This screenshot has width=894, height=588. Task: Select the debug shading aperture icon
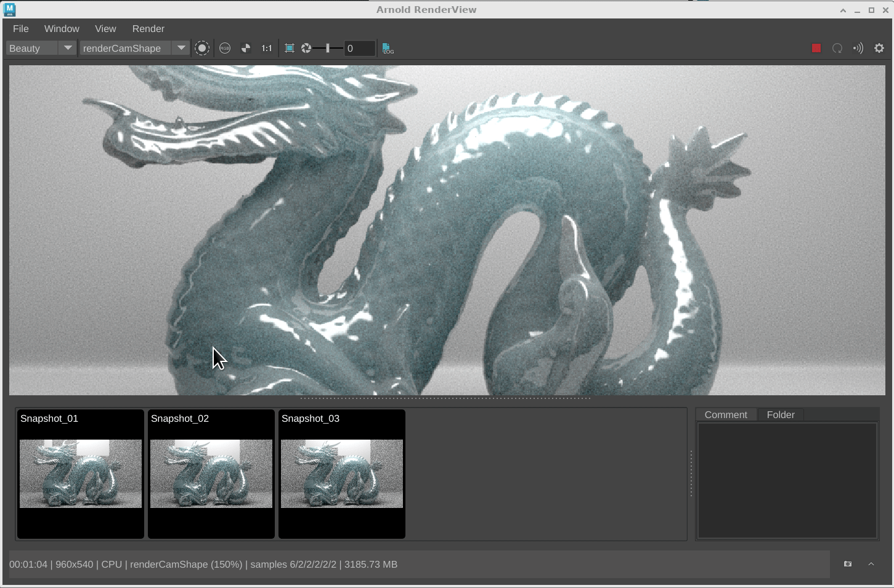(306, 48)
